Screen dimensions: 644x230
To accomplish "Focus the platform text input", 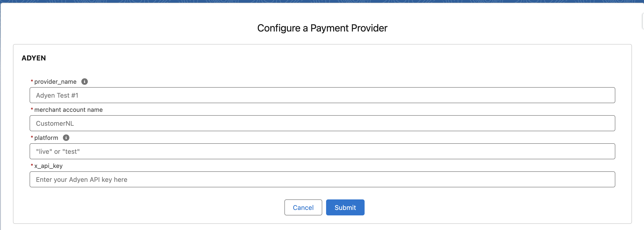I will point(322,151).
